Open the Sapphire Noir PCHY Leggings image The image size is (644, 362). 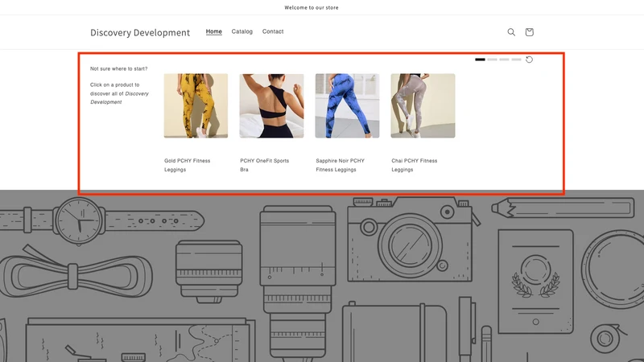tap(347, 106)
